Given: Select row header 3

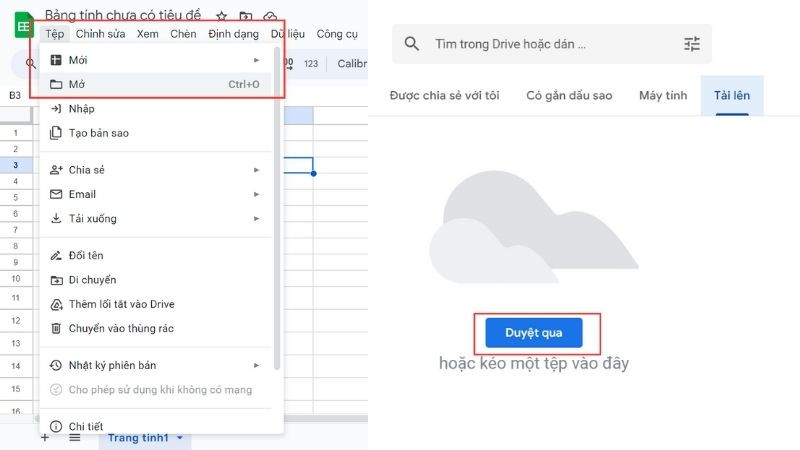Looking at the screenshot, I should pyautogui.click(x=16, y=165).
